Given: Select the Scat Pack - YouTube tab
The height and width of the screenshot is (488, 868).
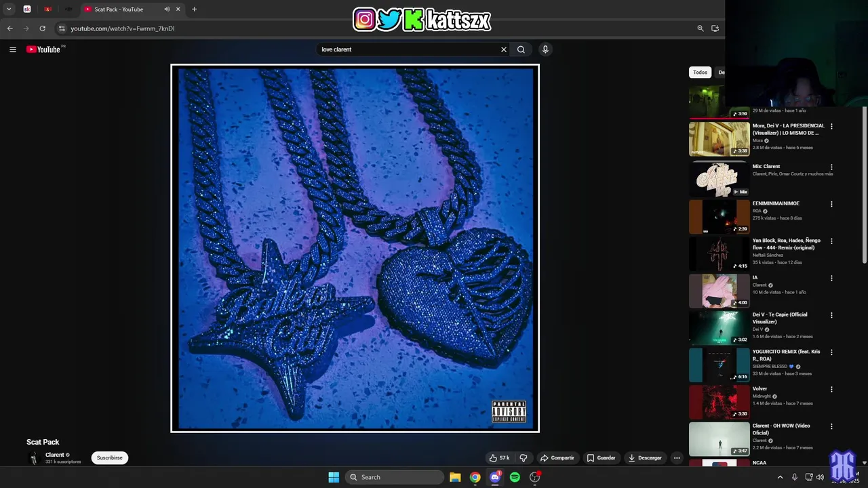Looking at the screenshot, I should click(x=125, y=9).
